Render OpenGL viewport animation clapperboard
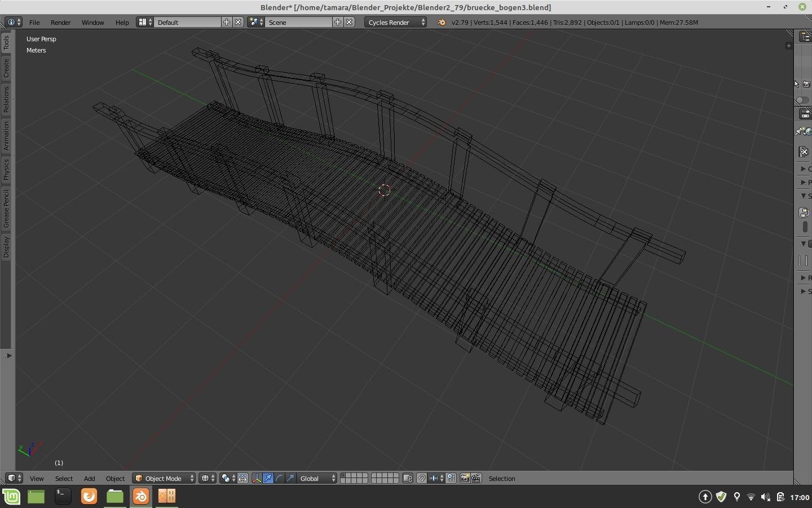The height and width of the screenshot is (508, 812). click(476, 478)
